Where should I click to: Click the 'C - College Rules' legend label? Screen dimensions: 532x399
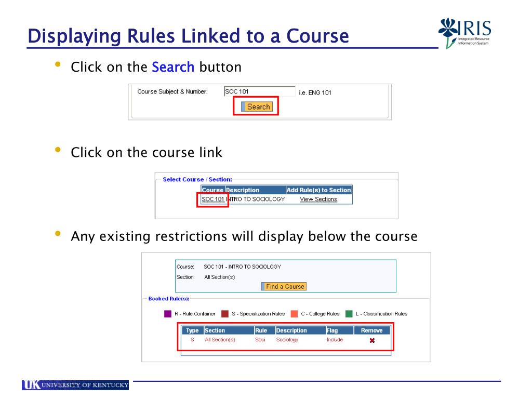(x=320, y=314)
